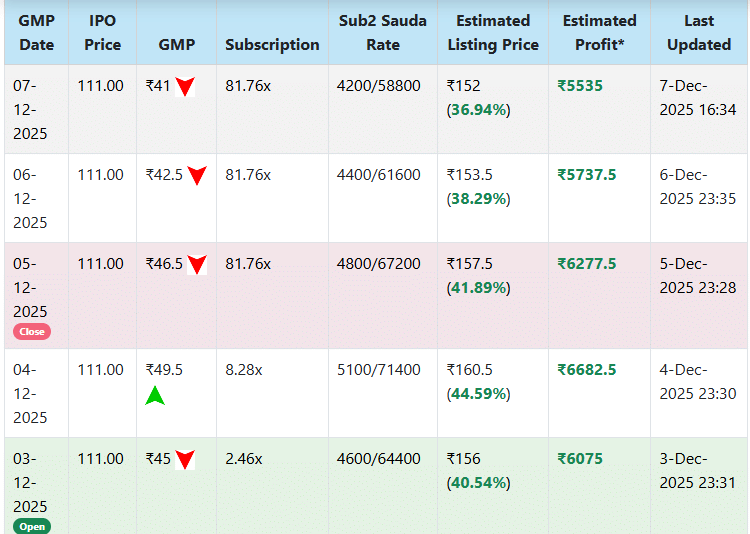750x534 pixels.
Task: Click the pink Close badge under 05-12-2025
Action: [x=32, y=332]
